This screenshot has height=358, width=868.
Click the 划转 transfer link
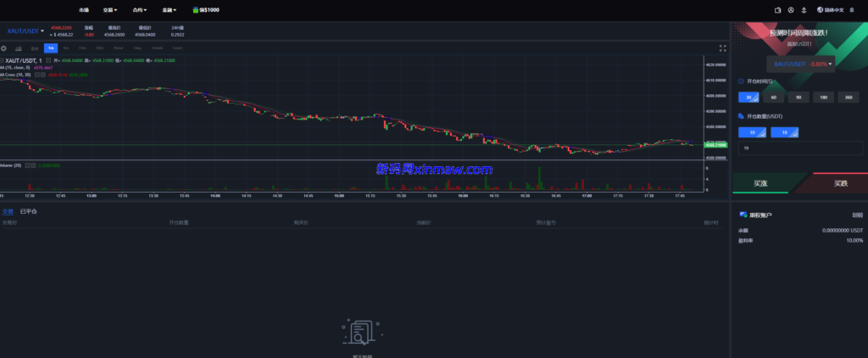[858, 215]
